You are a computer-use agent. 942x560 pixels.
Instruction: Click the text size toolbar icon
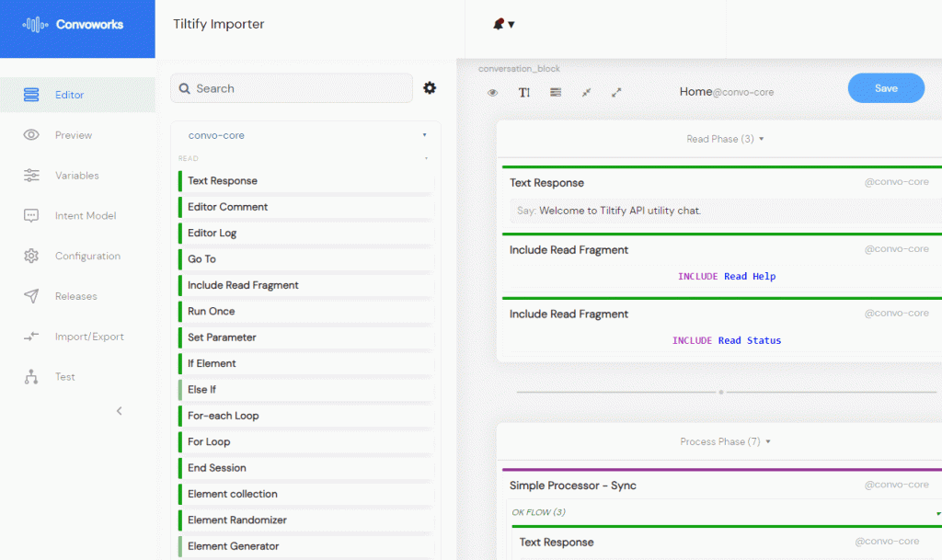pos(524,93)
